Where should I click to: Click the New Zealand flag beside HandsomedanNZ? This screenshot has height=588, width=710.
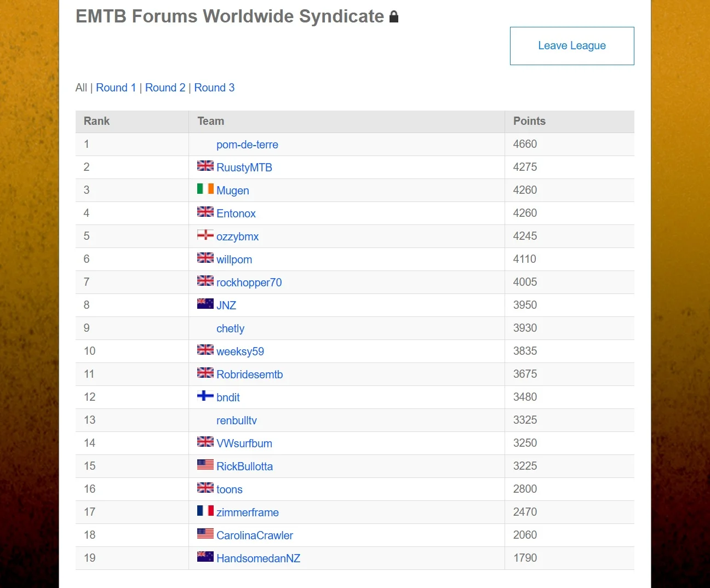tap(205, 556)
